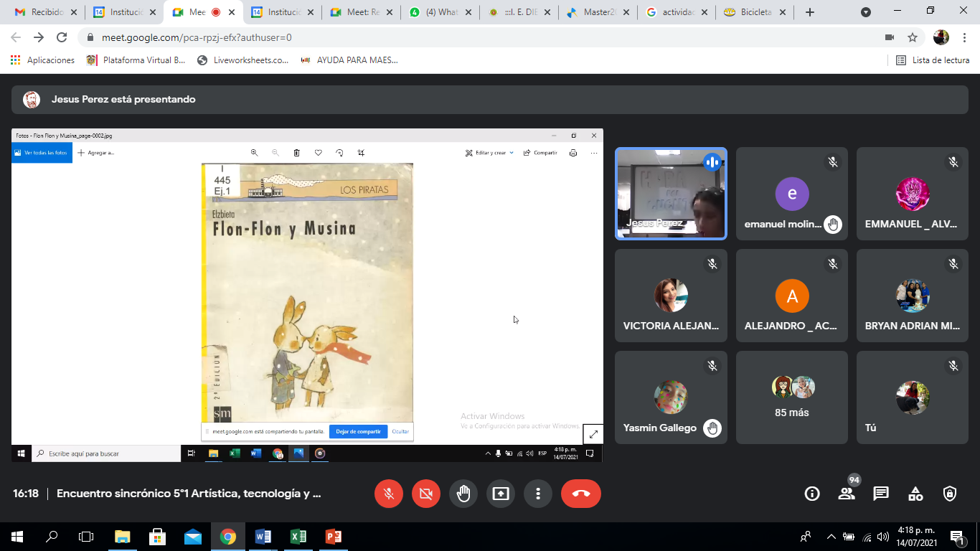Select the crop icon in Photos

coord(361,153)
